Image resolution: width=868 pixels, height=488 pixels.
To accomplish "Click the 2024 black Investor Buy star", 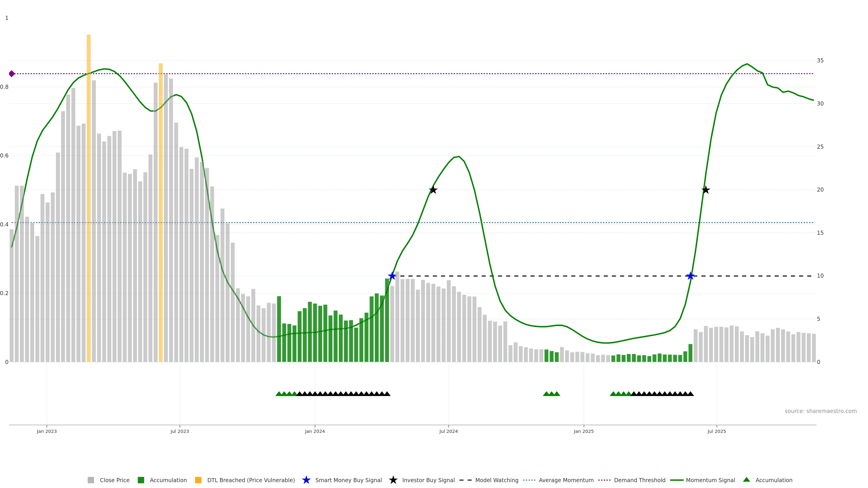I will pyautogui.click(x=433, y=190).
